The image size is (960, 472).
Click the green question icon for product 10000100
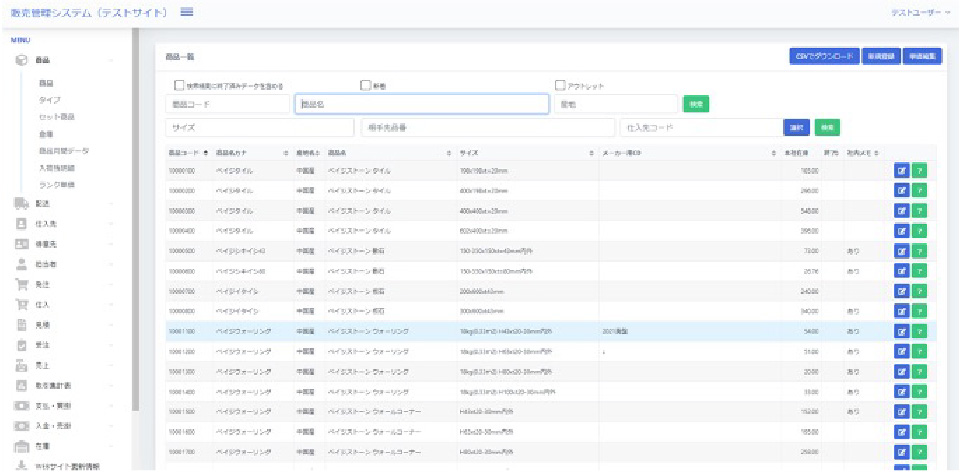(918, 171)
